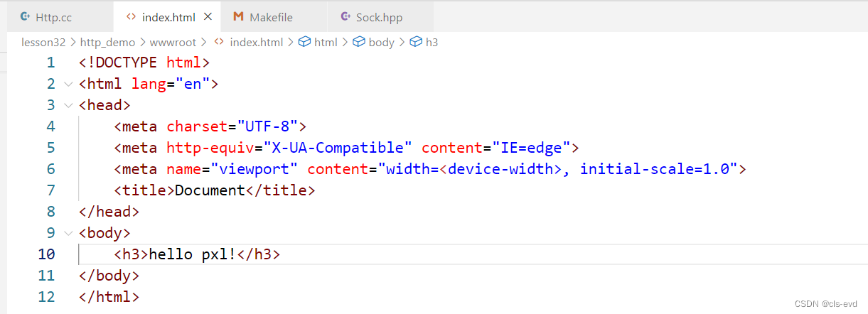Open the Makefile tab

coord(272,17)
